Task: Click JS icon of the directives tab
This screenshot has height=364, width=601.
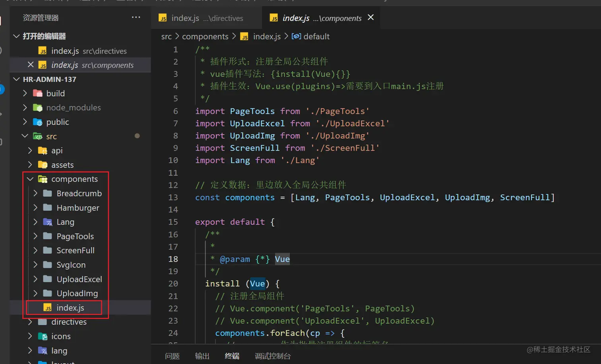Action: [x=163, y=18]
